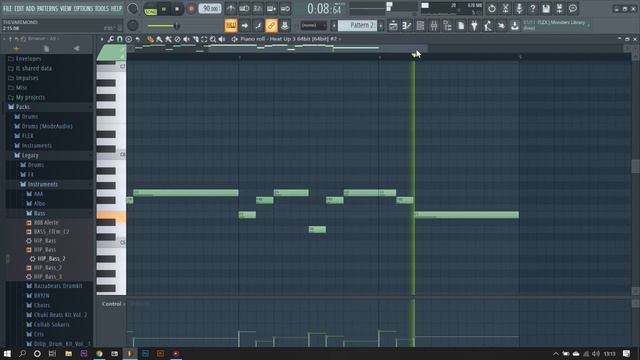Toggle countdown before recording
Screen dimensions: 640x360
tap(258, 9)
